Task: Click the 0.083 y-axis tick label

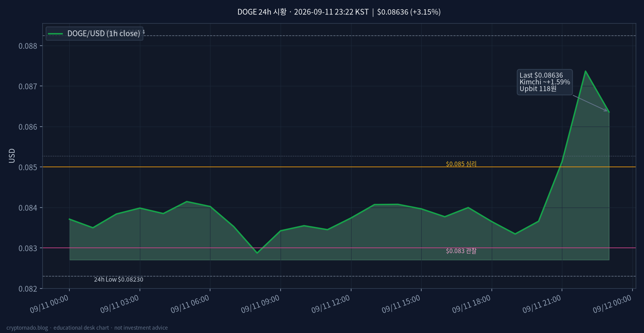Action: point(28,248)
